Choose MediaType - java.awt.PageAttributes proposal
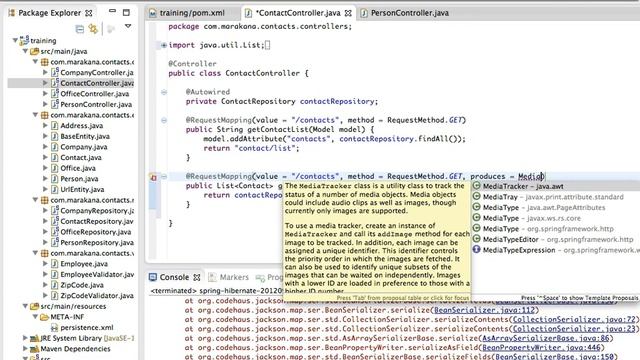This screenshot has height=360, width=640. point(556,207)
